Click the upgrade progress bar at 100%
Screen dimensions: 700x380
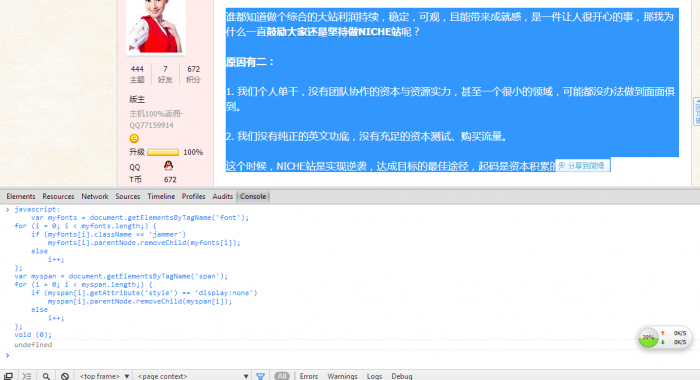[163, 152]
